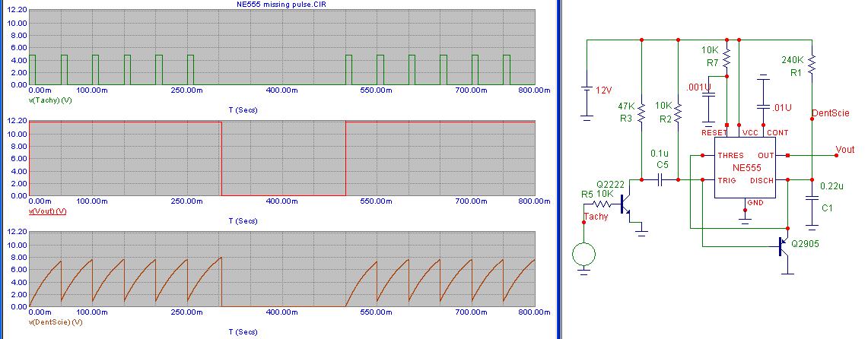Select the Q2905 transistor symbol
Screen dimensions: 868x339
click(785, 246)
